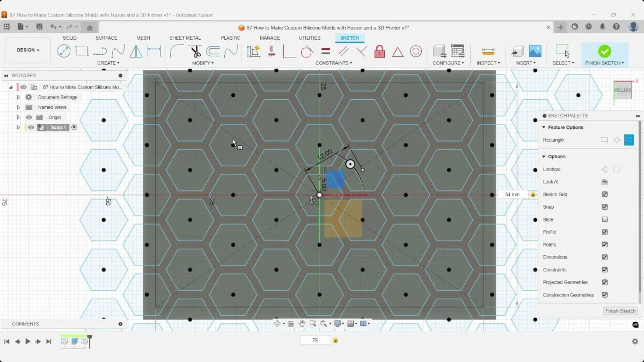This screenshot has width=644, height=362.
Task: Open the DESIGN workspace dropdown
Action: coord(28,50)
